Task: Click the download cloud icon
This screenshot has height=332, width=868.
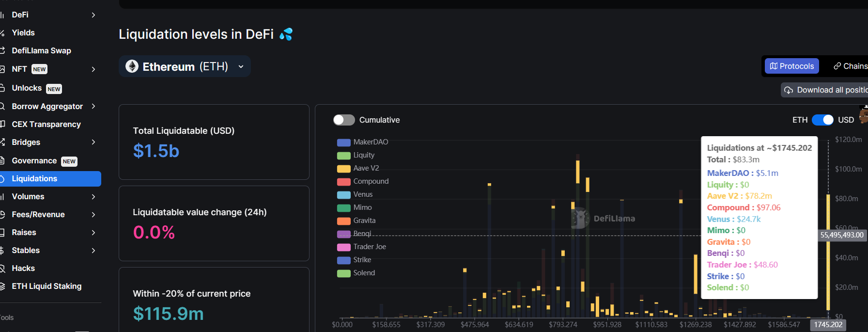Action: coord(789,90)
